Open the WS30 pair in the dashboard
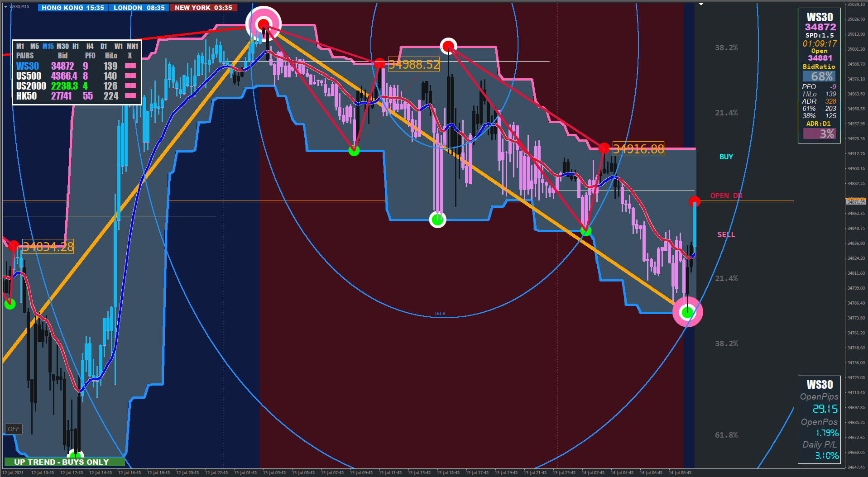The height and width of the screenshot is (477, 868). 28,66
